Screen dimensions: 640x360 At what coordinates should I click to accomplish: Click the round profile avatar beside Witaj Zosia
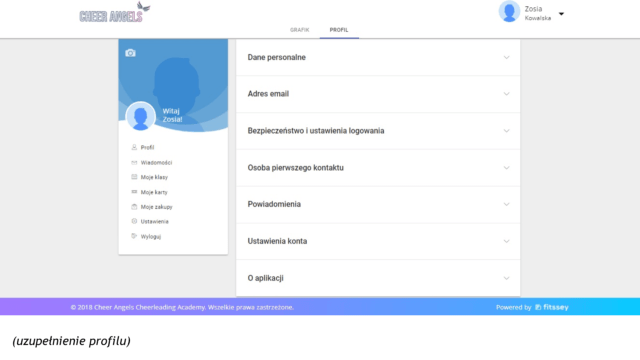pyautogui.click(x=140, y=116)
